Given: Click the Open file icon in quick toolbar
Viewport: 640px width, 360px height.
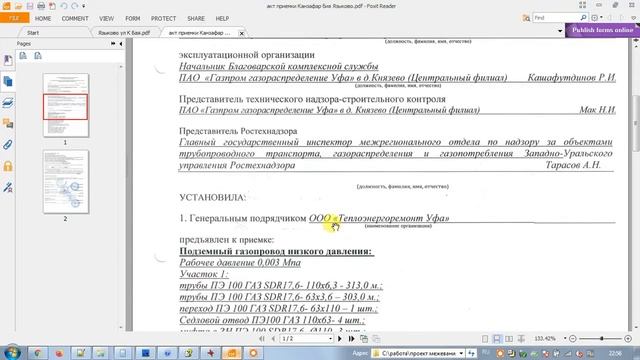Looking at the screenshot, I should coord(18,6).
